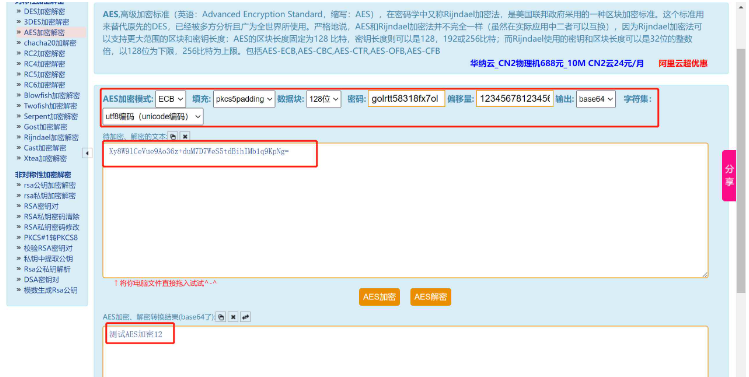Viewport: 749px width, 377px height.
Task: Open PKCS#1转PKCS8 in sidebar
Action: click(51, 237)
